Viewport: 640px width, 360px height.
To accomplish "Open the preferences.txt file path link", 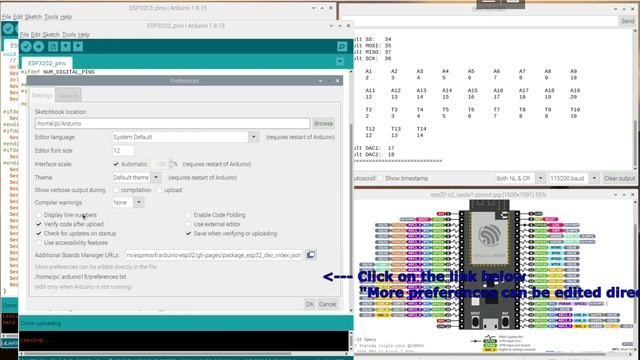I will (x=80, y=277).
